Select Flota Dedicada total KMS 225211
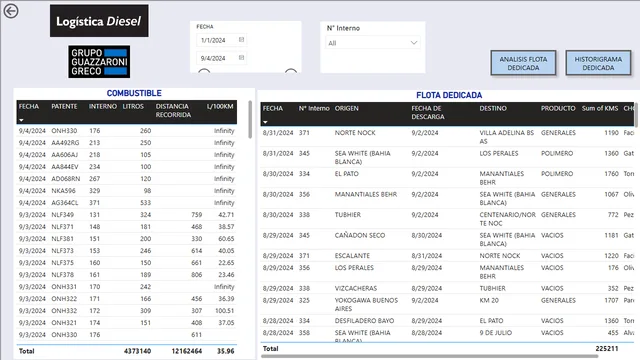The image size is (640, 360). tap(607, 349)
